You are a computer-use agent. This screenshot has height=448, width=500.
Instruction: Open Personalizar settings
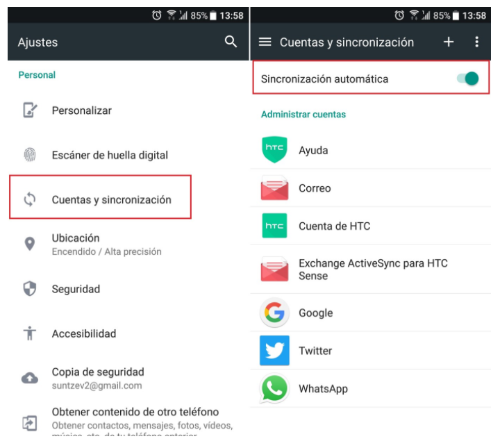pyautogui.click(x=128, y=110)
